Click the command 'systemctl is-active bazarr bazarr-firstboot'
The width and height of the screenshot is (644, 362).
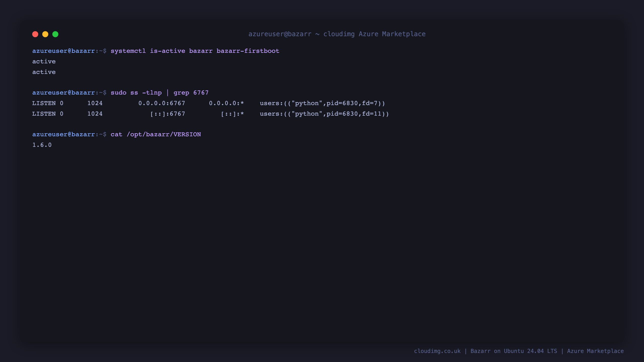tap(195, 51)
